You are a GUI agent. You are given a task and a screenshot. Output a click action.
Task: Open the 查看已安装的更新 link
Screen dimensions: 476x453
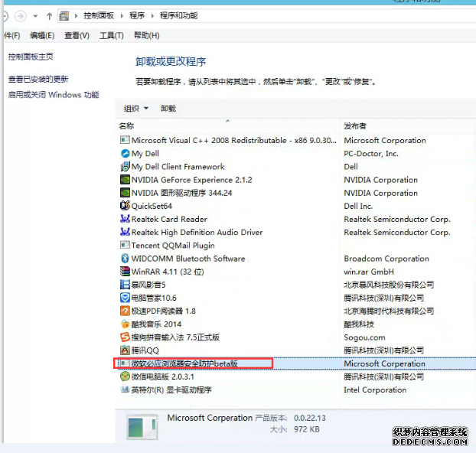click(38, 80)
